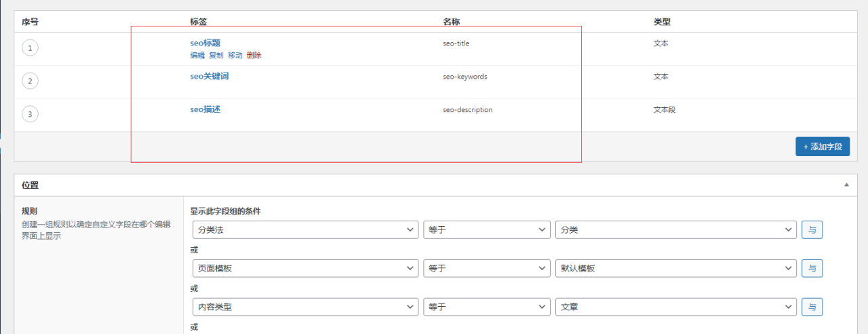Open the seo关键词 field

point(210,76)
